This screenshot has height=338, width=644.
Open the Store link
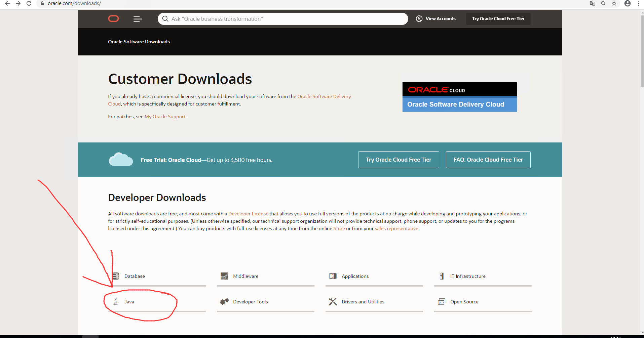(339, 228)
